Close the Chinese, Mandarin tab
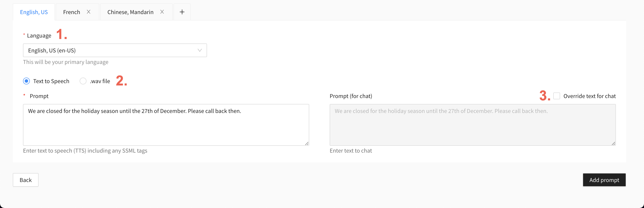644x208 pixels. point(162,12)
